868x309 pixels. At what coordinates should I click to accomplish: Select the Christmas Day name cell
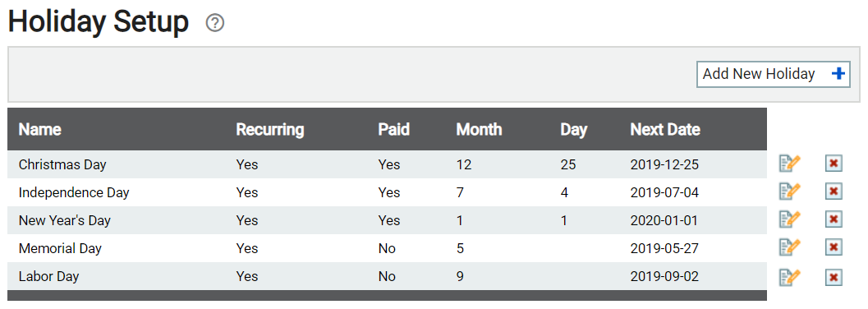62,164
